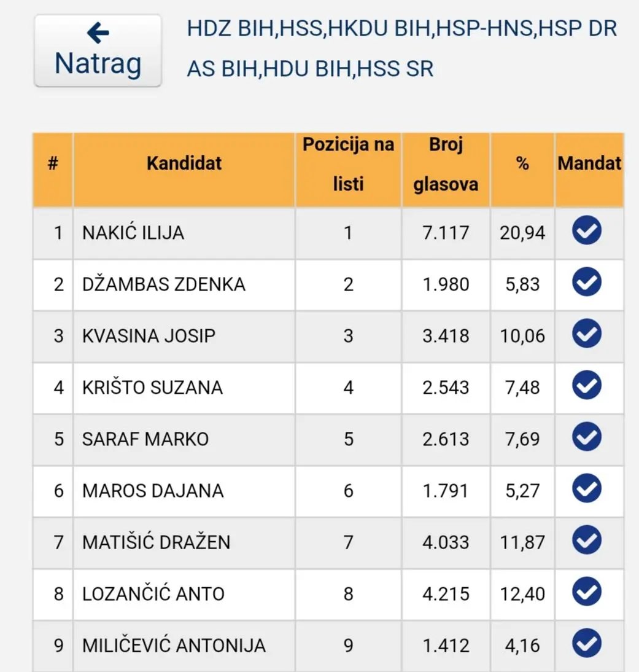The image size is (639, 672).
Task: Click mandate checkmark for Džambas Zdenka
Action: (x=586, y=283)
